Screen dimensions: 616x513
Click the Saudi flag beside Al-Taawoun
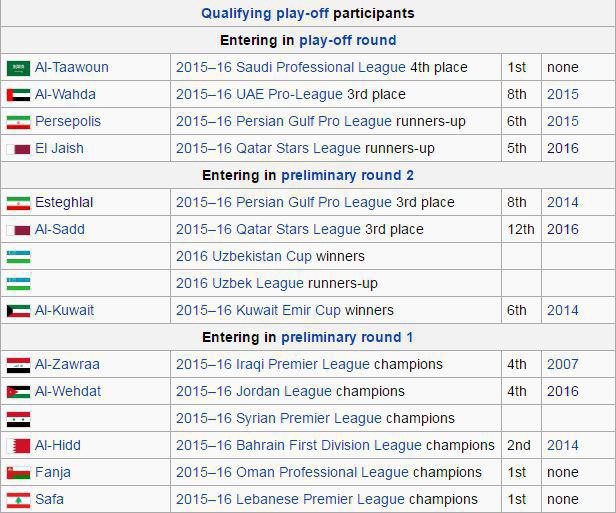(x=18, y=68)
